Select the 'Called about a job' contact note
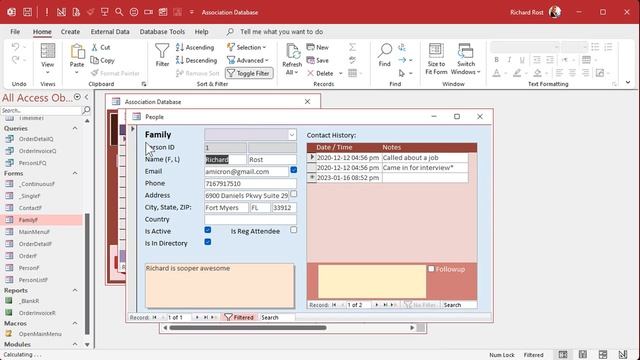The image size is (640, 360). point(424,158)
